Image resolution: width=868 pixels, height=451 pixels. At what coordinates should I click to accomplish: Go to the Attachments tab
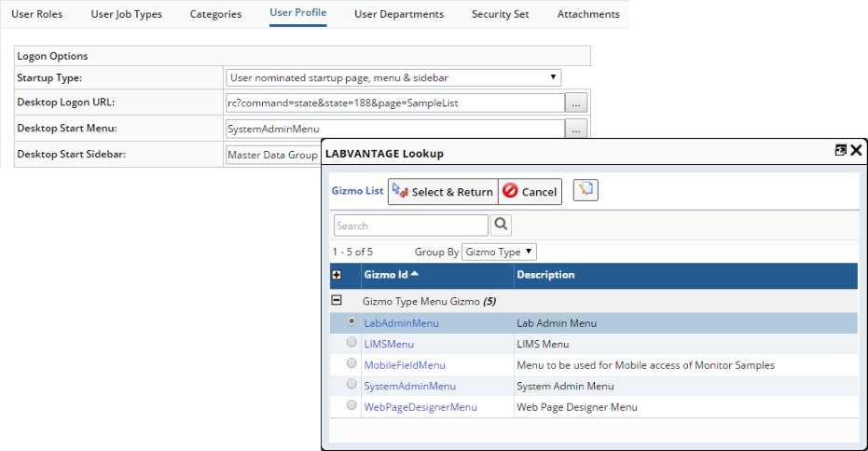pyautogui.click(x=588, y=14)
